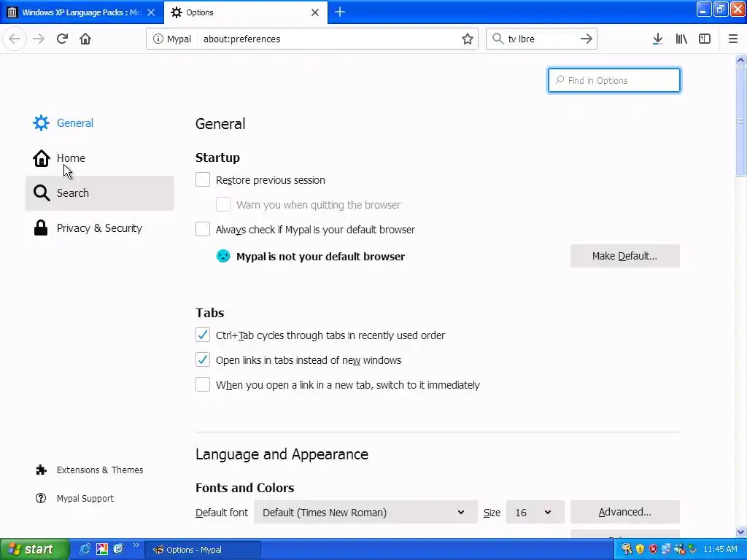Click the page scrollbar up arrow
The image size is (747, 560).
click(x=740, y=60)
